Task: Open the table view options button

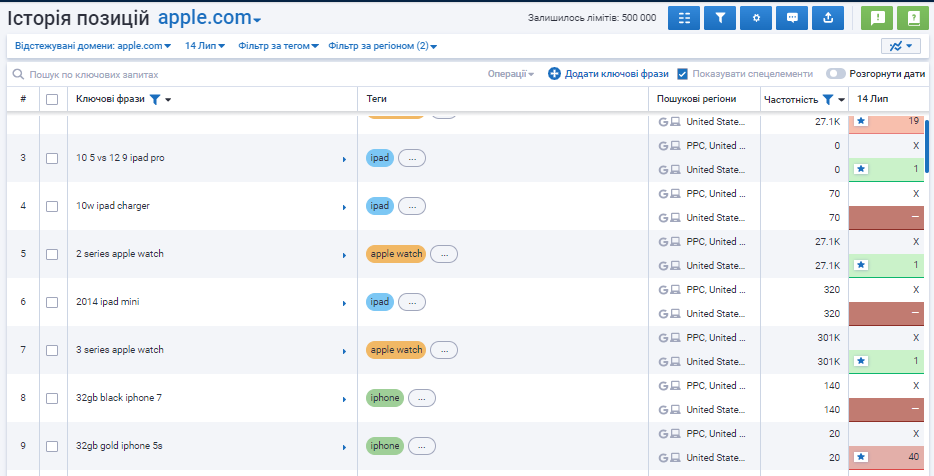Action: (684, 18)
